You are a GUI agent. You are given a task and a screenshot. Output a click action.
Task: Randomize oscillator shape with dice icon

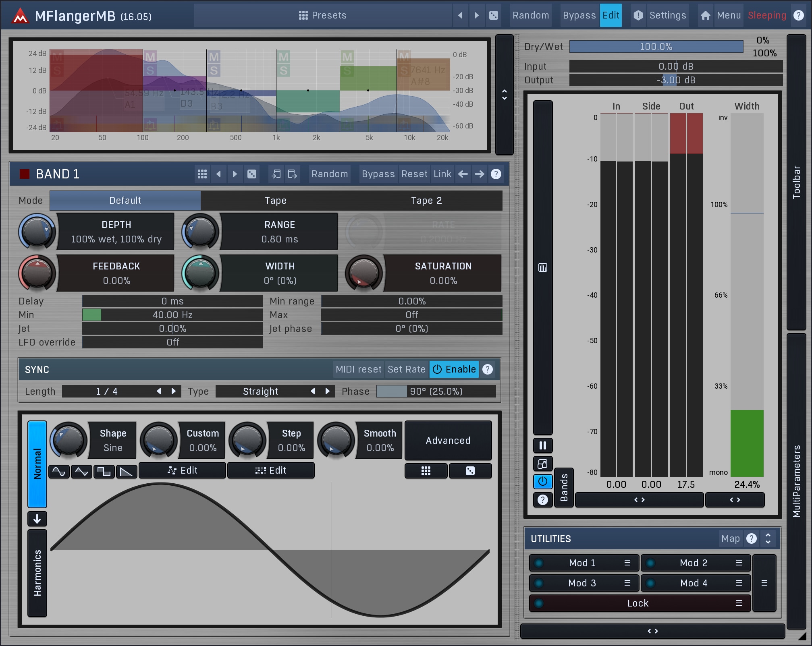(x=470, y=471)
